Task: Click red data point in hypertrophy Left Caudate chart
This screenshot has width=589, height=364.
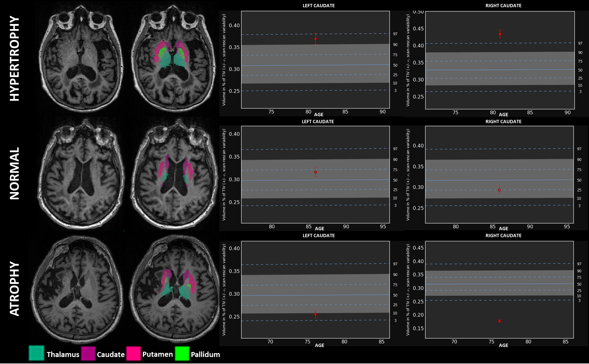Action: pyautogui.click(x=316, y=39)
